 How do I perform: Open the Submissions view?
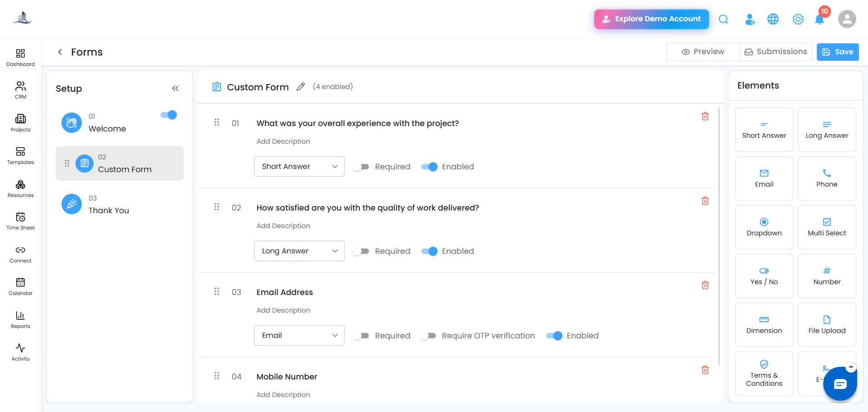pos(776,52)
